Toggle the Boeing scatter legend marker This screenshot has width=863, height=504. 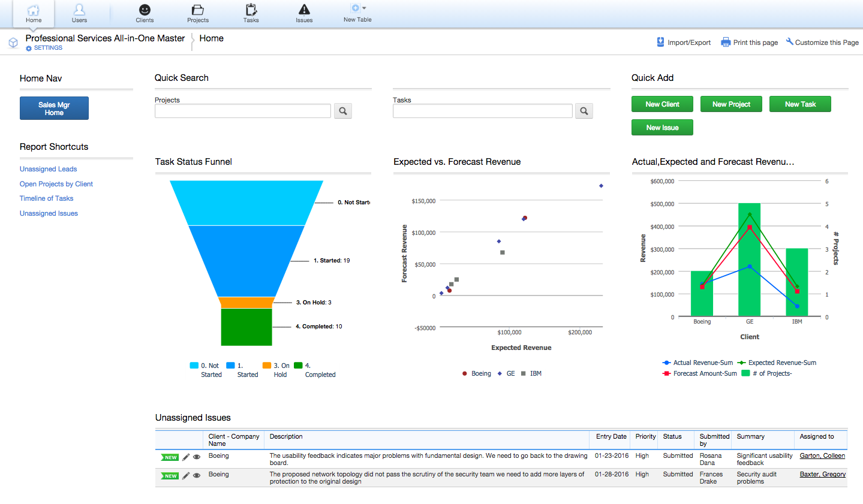pos(465,373)
